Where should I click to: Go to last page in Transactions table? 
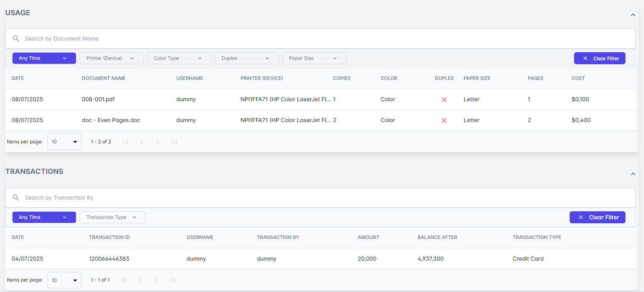point(172,280)
